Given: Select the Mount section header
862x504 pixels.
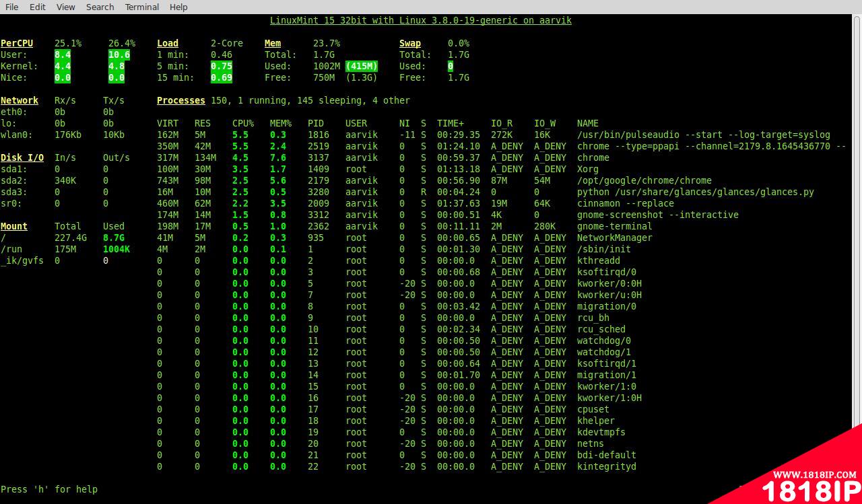Looking at the screenshot, I should 14,226.
